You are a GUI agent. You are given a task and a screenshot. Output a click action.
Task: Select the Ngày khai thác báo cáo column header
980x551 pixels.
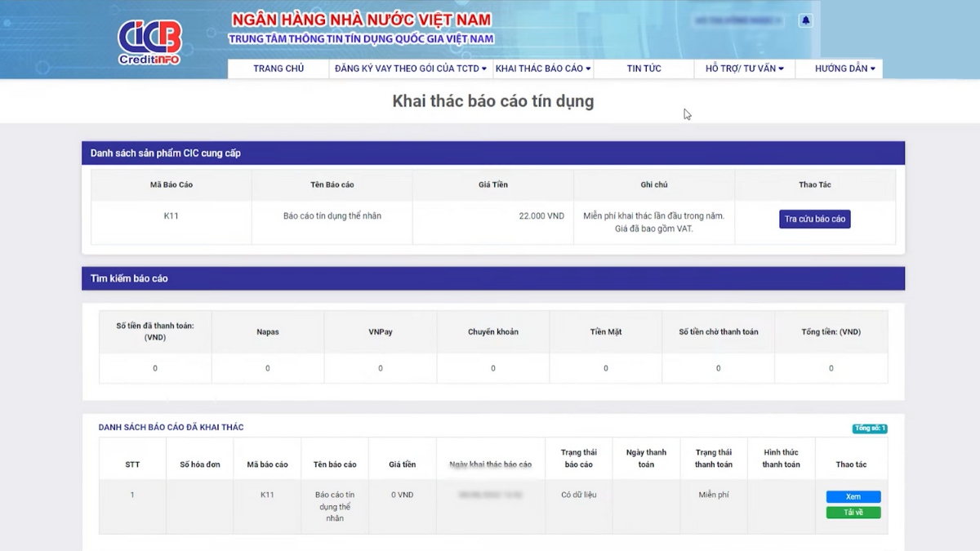[x=491, y=463]
